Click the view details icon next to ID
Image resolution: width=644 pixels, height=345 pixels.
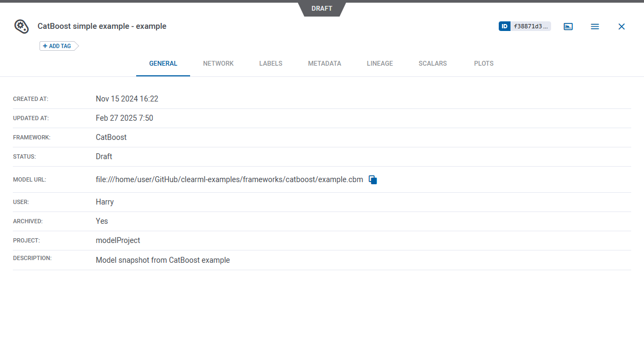568,26
